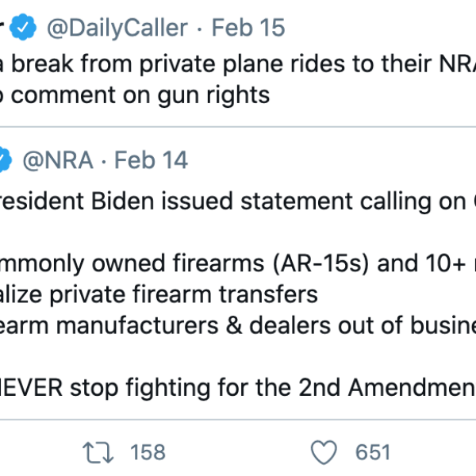This screenshot has height=476, width=476.
Task: Click the NRA verified badge
Action: click(x=6, y=159)
